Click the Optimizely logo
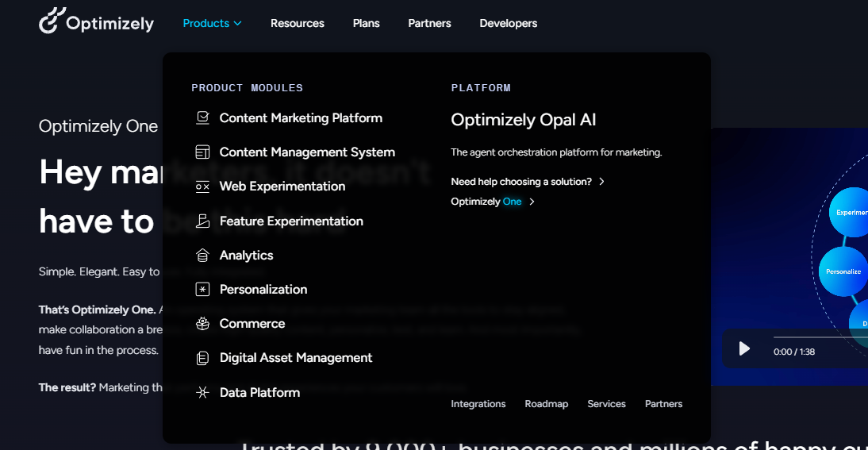This screenshot has width=868, height=450. pyautogui.click(x=96, y=21)
